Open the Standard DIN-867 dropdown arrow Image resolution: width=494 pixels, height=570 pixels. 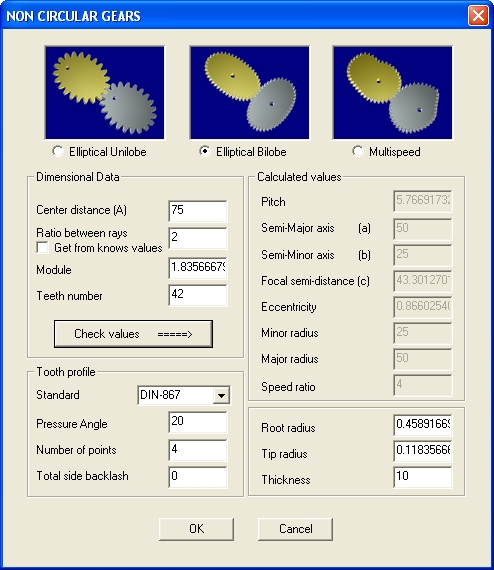[221, 395]
